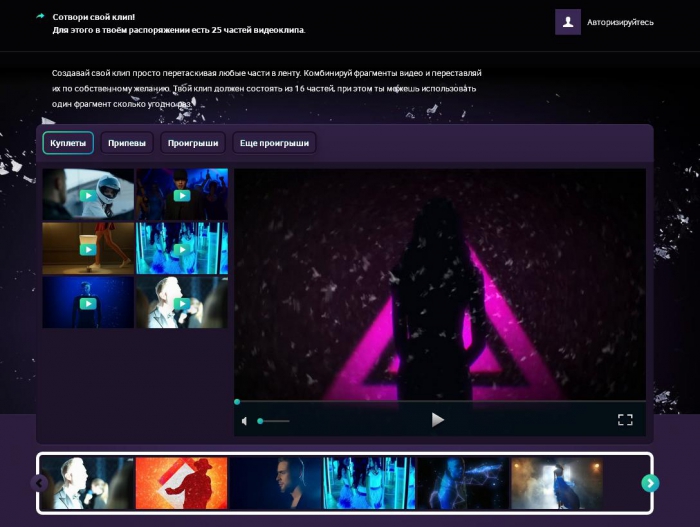
Task: Open the Еще проигрыши tab
Action: tap(274, 143)
